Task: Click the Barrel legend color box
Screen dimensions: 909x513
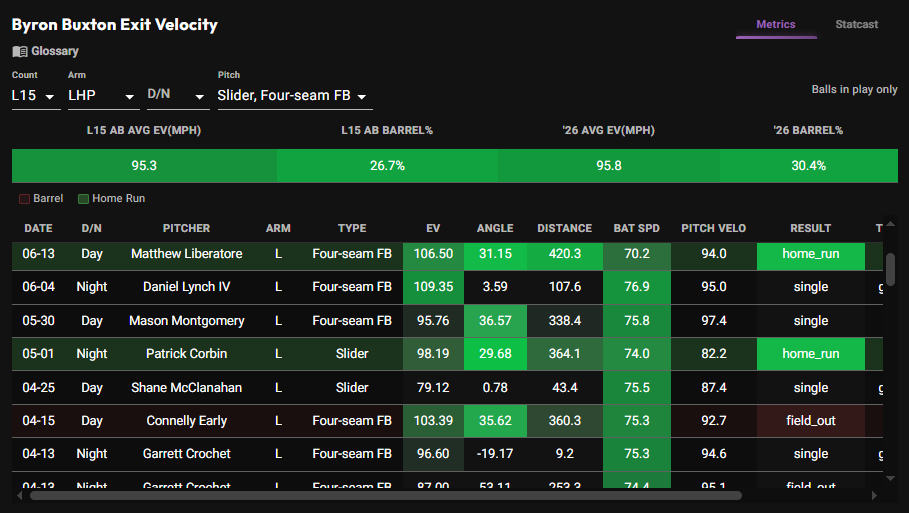Action: (x=24, y=199)
